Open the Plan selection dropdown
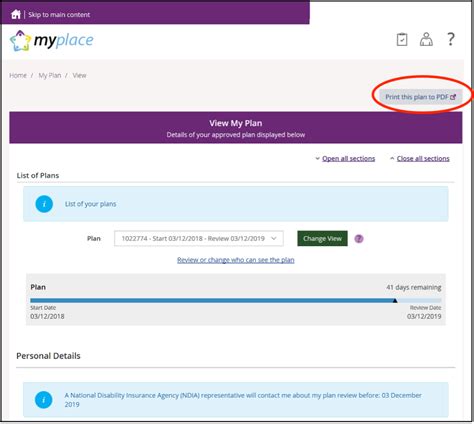 coord(199,238)
